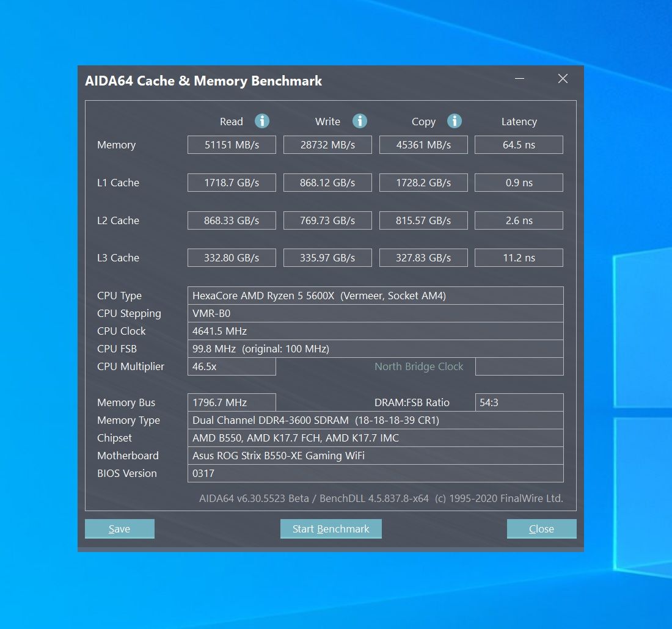
Task: Click the Motherboard label
Action: (128, 456)
